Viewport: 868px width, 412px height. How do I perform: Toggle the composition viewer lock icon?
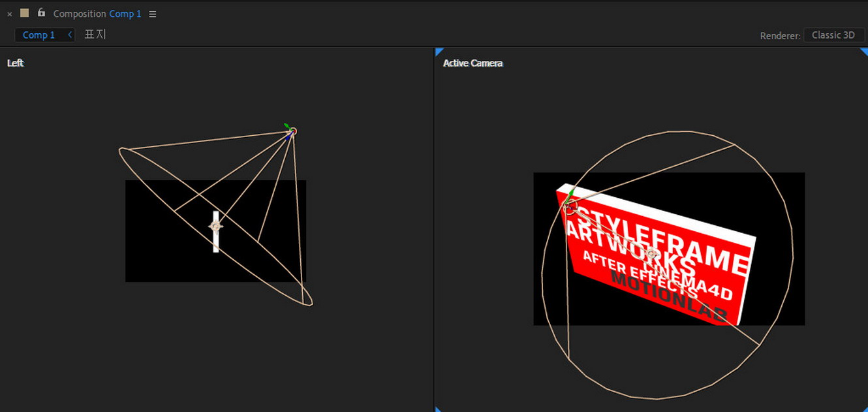pos(41,12)
